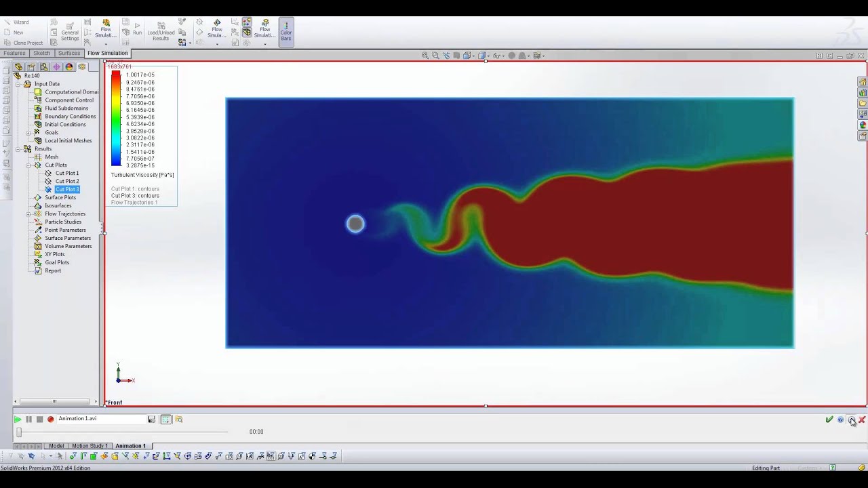Select the Animation 1 tab

[x=130, y=446]
